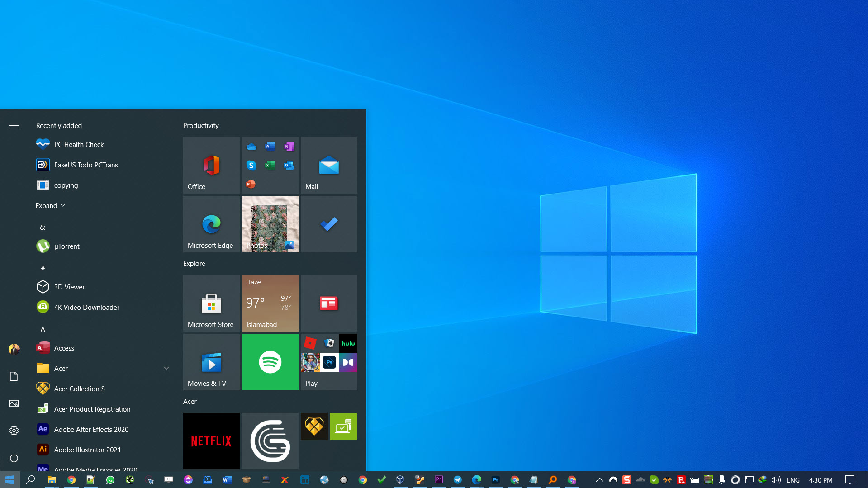Launch PC Health Check from app list
Image resolution: width=868 pixels, height=488 pixels.
pos(103,145)
